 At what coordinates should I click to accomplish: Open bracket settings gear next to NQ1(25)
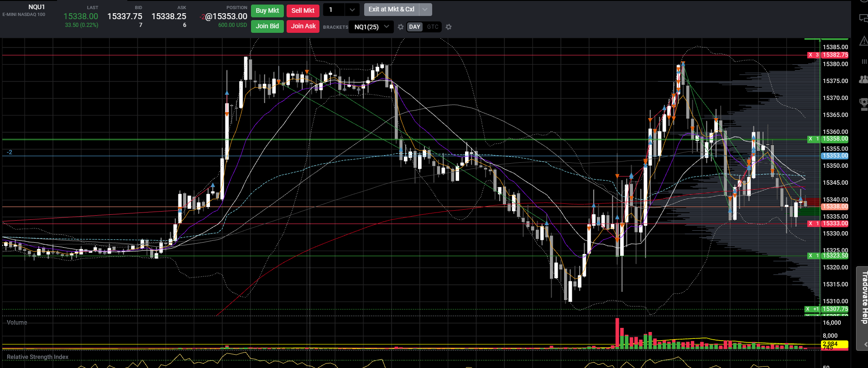point(401,27)
